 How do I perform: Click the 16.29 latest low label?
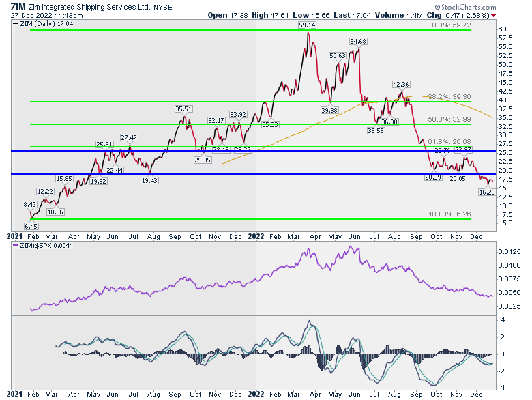click(487, 192)
